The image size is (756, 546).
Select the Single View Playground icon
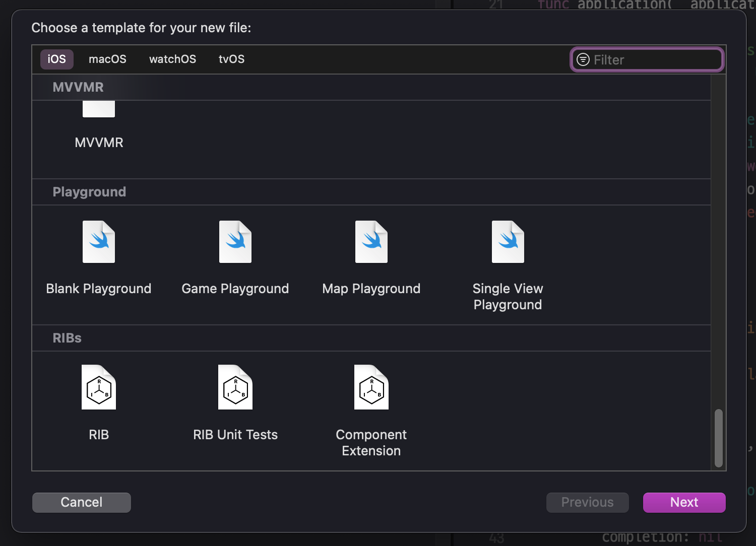(508, 242)
